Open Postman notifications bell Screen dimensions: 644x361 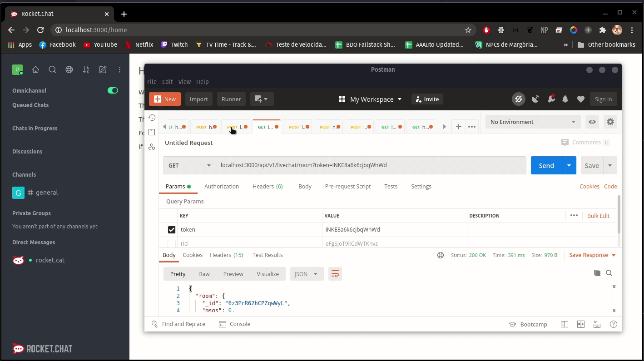click(565, 99)
